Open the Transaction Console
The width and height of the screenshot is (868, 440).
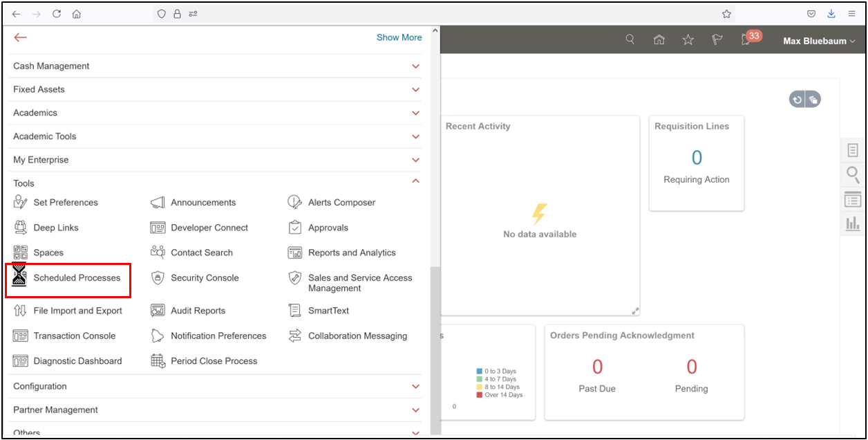[74, 336]
